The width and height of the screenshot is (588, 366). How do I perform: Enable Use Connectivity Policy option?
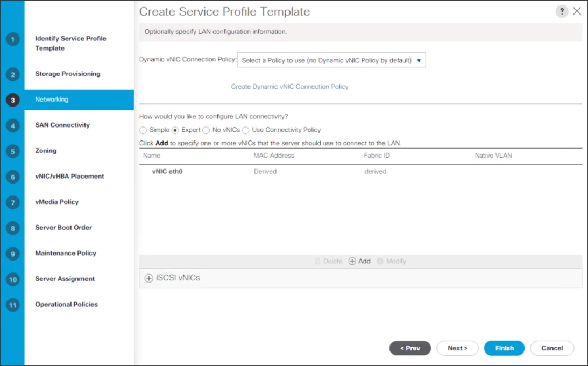tap(245, 130)
